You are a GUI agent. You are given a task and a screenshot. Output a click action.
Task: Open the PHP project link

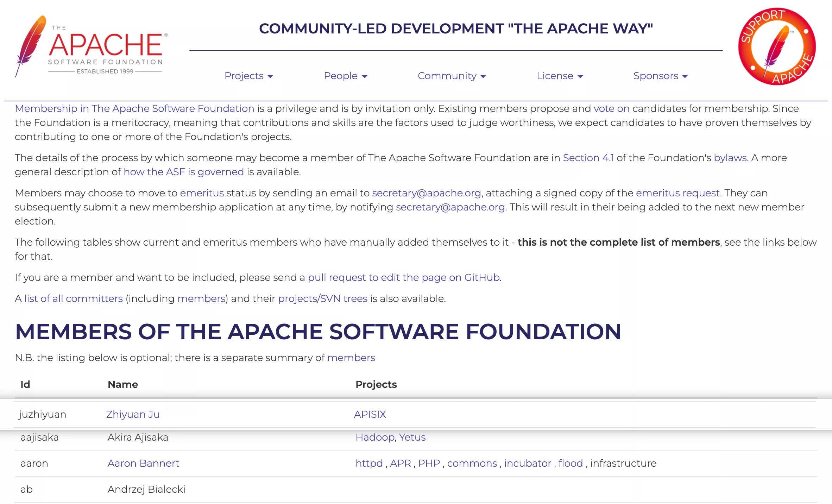(429, 463)
